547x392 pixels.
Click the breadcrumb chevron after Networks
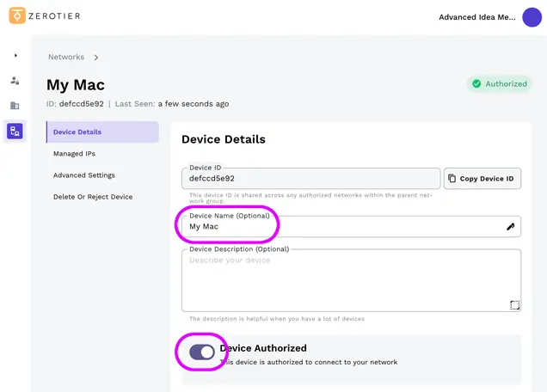96,58
